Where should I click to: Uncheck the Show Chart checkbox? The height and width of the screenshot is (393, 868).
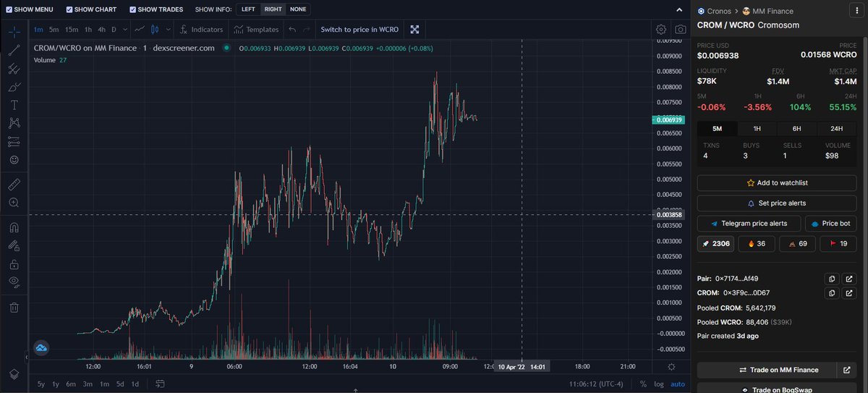coord(69,9)
